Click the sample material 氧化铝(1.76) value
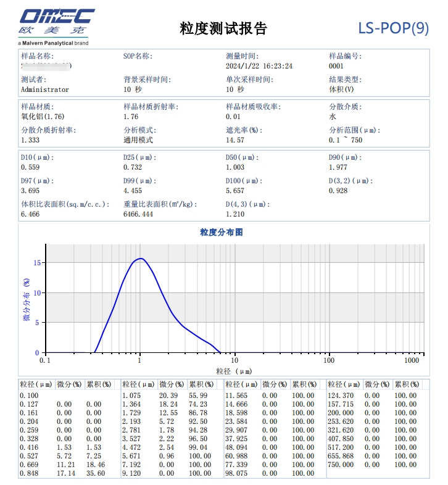 point(43,117)
